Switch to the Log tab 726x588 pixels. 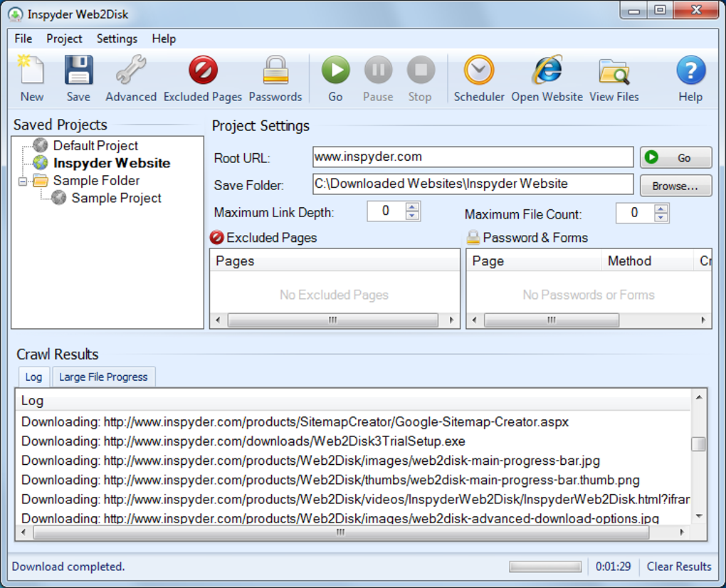click(x=33, y=377)
